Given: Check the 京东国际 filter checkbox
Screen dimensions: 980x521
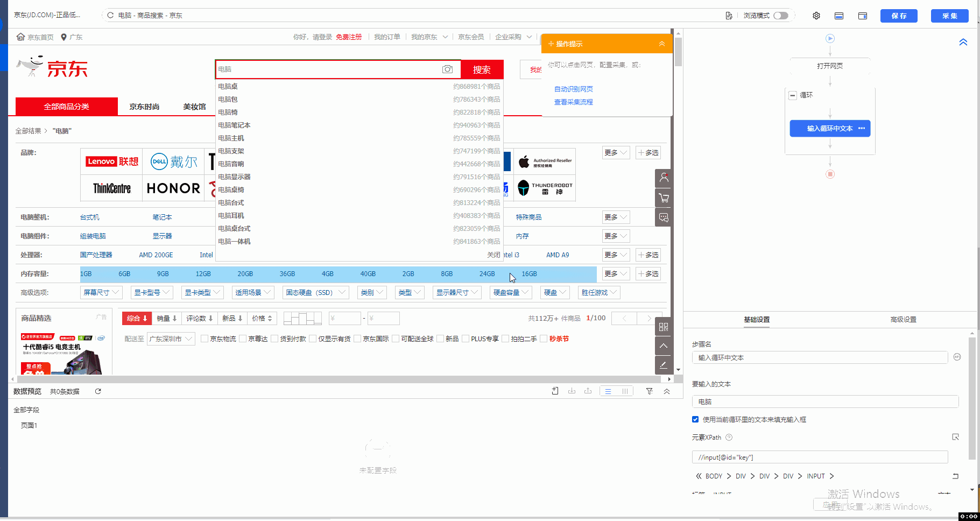Looking at the screenshot, I should [357, 339].
